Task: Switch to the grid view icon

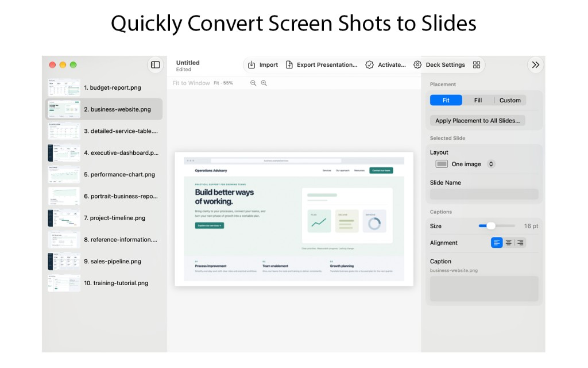Action: click(476, 64)
